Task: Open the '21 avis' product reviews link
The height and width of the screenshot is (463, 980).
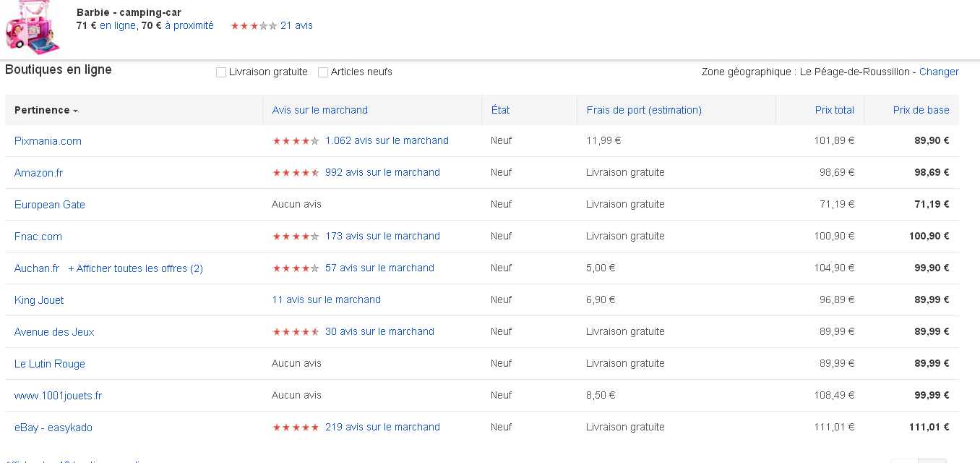Action: tap(296, 25)
